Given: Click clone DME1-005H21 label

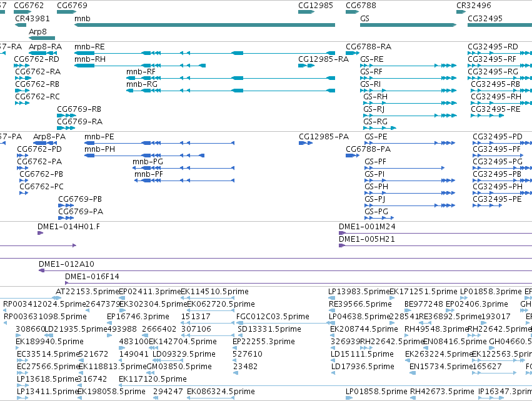Looking at the screenshot, I should coord(367,239).
